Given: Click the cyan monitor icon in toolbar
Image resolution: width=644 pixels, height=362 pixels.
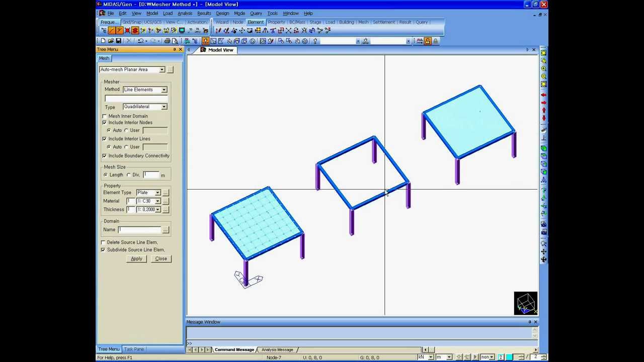Looking at the screenshot, I should [x=182, y=31].
